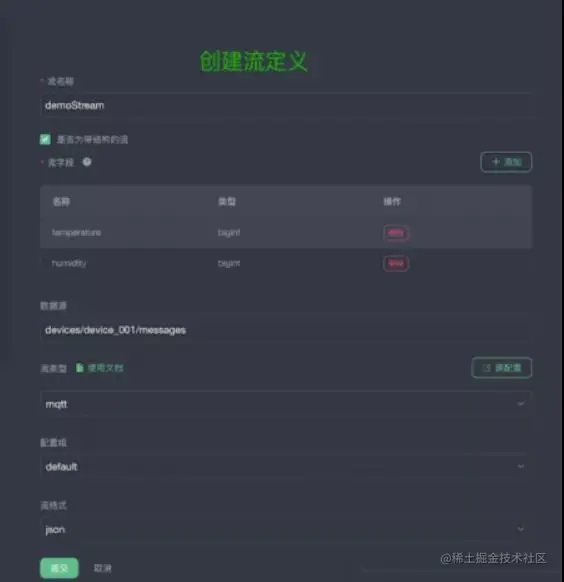
Task: Click the data source field devices/device_001/messages
Action: point(286,330)
